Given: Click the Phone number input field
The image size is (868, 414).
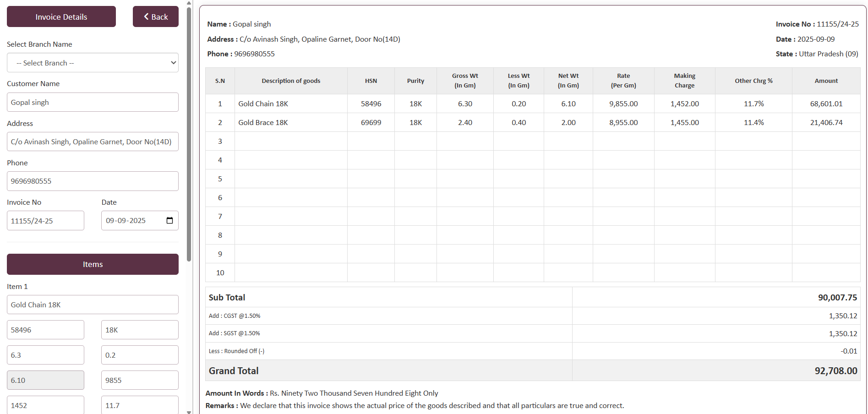Looking at the screenshot, I should click(93, 181).
